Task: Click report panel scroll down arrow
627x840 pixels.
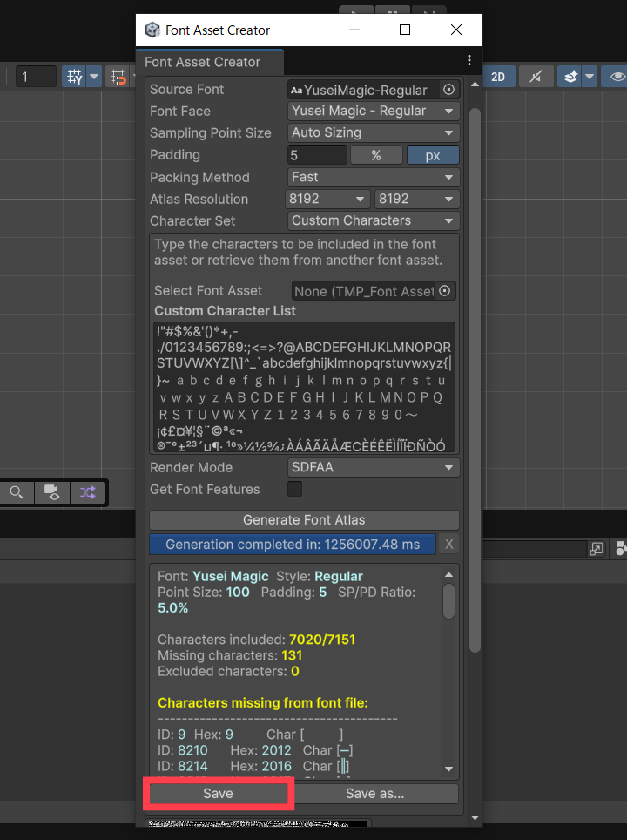Action: [448, 769]
